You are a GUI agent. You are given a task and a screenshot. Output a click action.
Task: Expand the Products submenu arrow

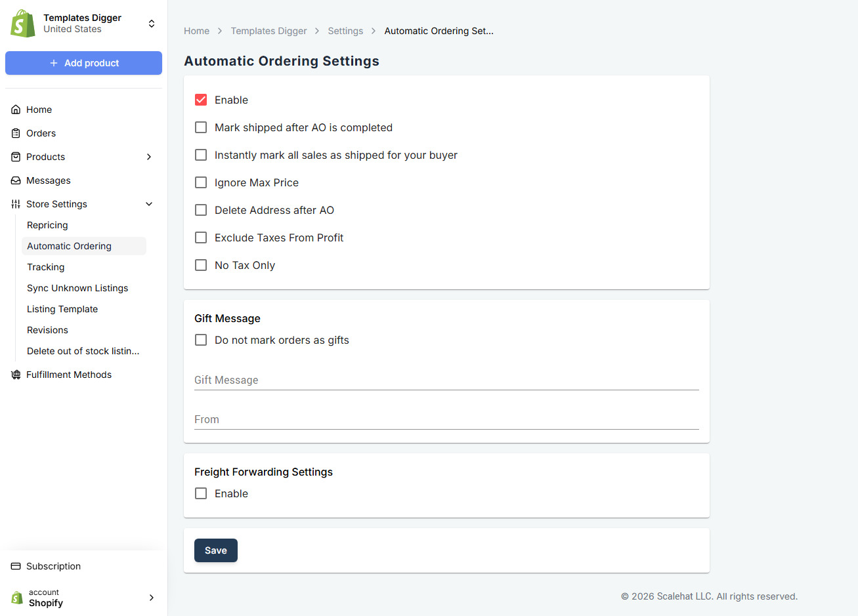149,157
